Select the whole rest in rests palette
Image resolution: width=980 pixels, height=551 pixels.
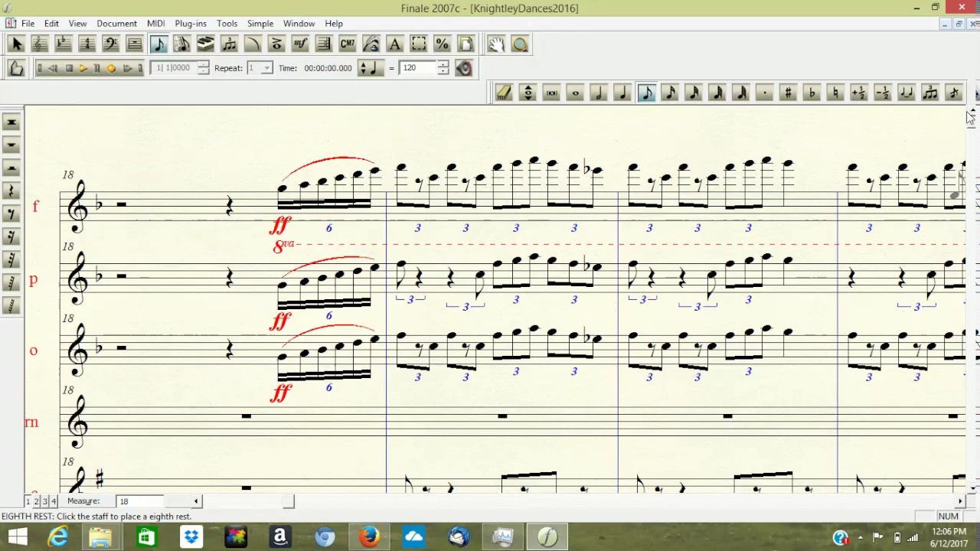(x=11, y=145)
